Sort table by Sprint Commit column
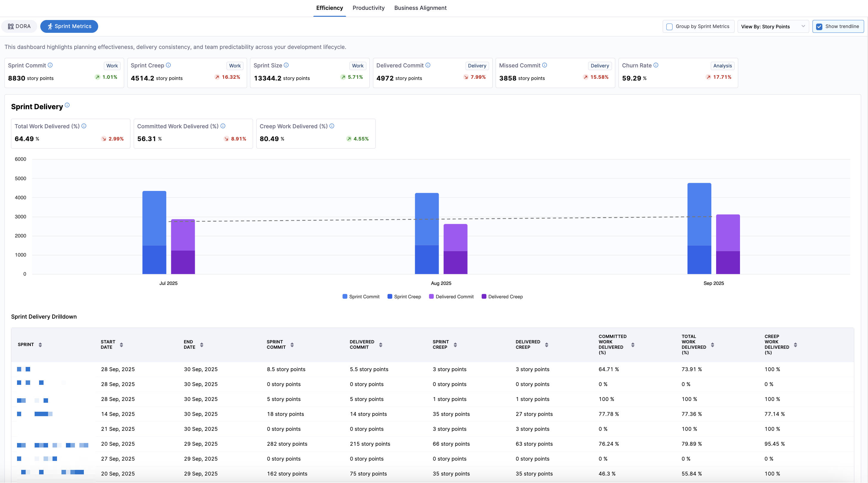Image resolution: width=868 pixels, height=483 pixels. pos(292,345)
